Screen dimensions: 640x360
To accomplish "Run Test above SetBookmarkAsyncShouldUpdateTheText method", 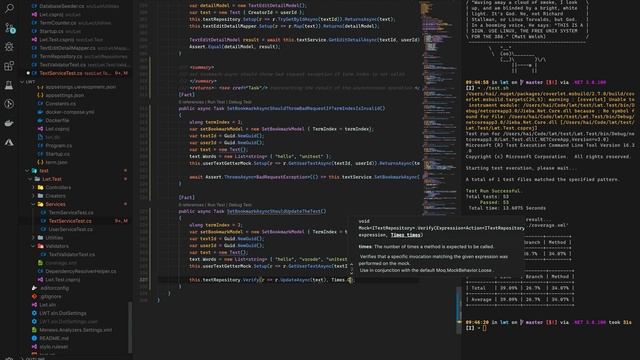I will pos(216,204).
